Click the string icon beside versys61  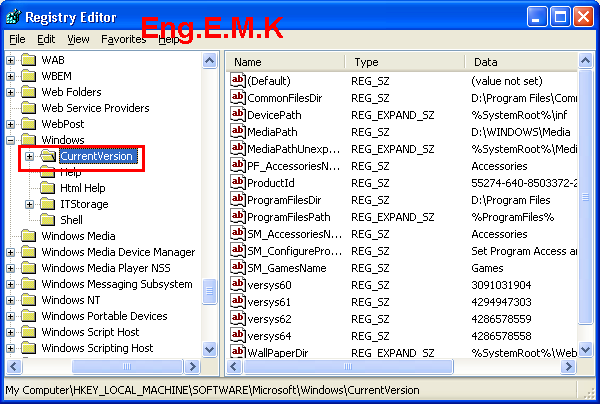(x=238, y=301)
